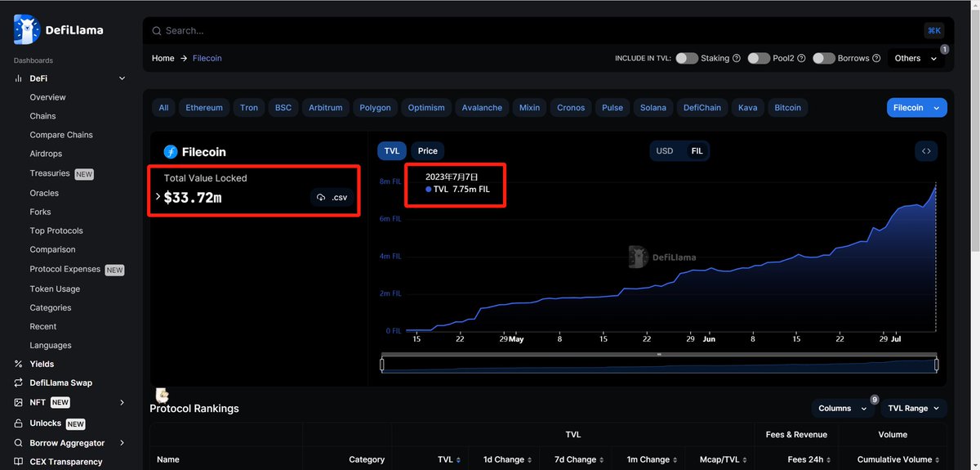Click the chart range slider top grip

pos(659,355)
